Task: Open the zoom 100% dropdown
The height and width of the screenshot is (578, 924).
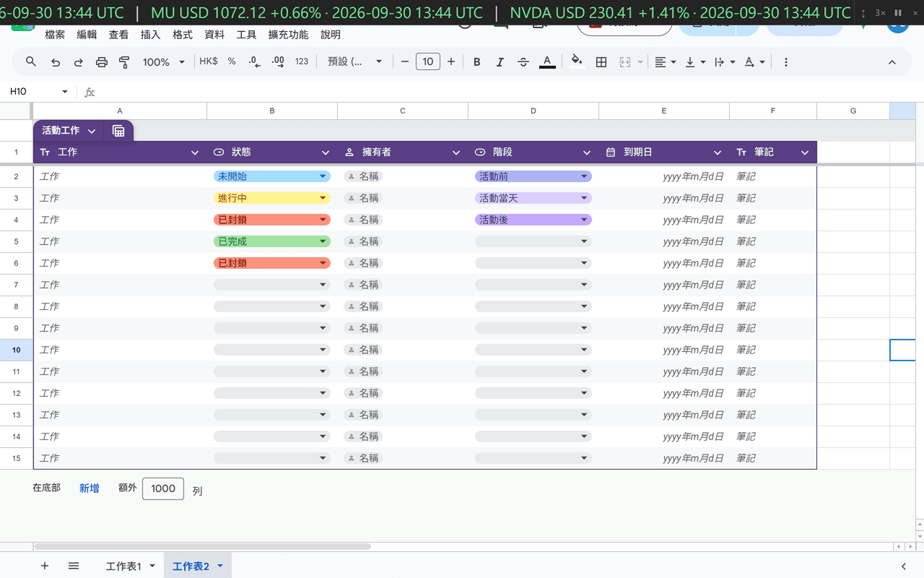Action: (x=163, y=62)
